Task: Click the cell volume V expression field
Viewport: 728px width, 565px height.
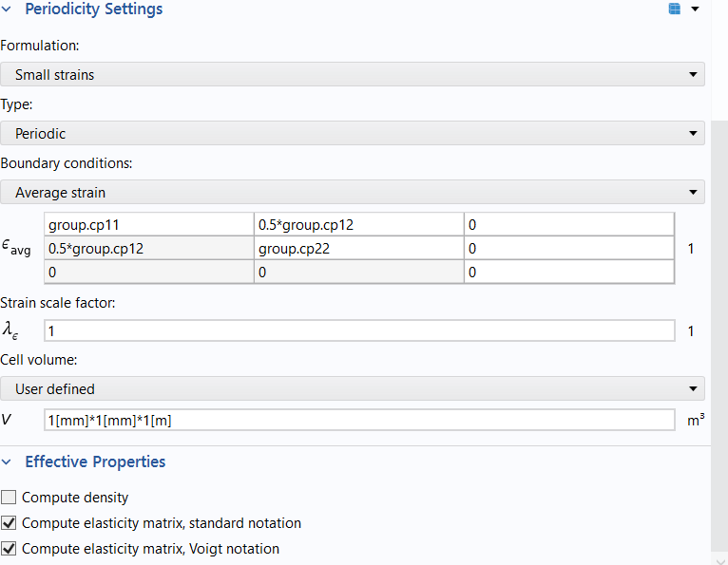Action: tap(359, 420)
